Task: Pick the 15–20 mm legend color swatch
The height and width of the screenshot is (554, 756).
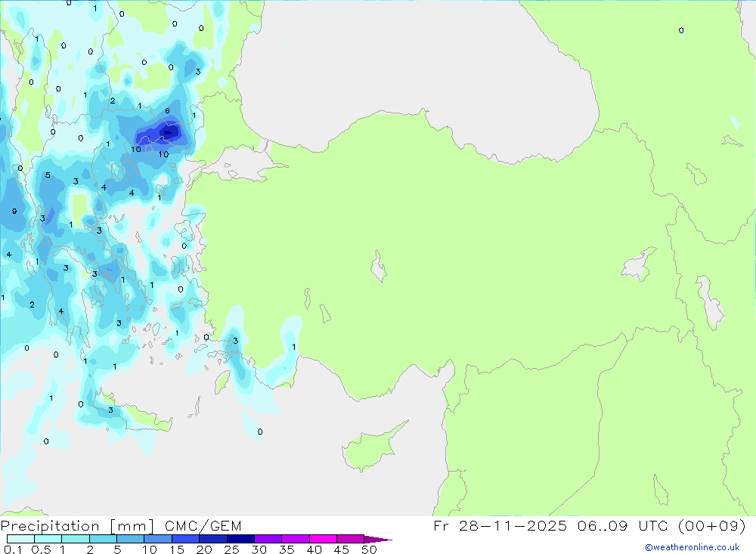Action: coord(186,539)
